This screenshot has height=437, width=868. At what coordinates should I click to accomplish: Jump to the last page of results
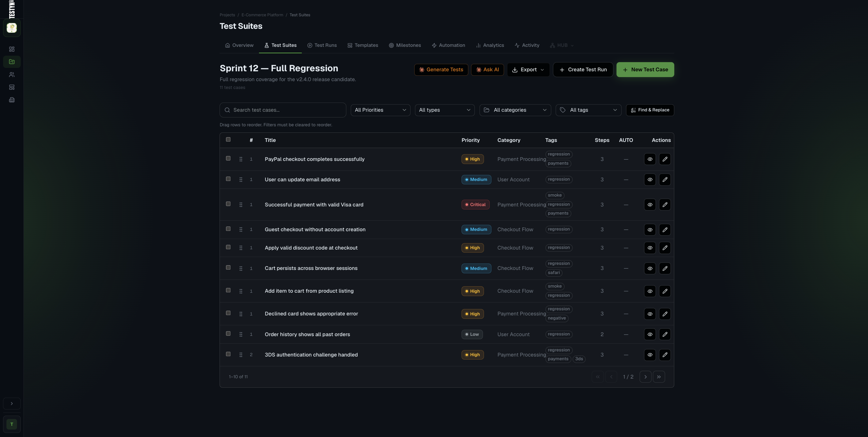click(659, 377)
